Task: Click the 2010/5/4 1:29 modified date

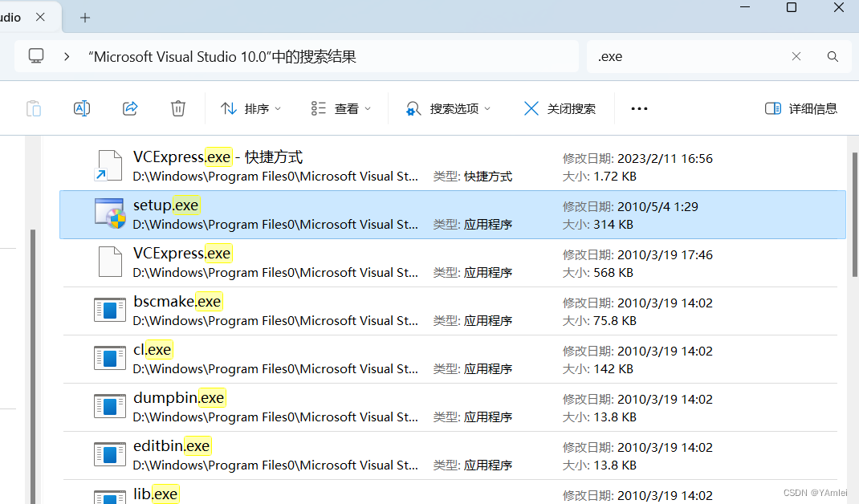Action: (x=658, y=207)
